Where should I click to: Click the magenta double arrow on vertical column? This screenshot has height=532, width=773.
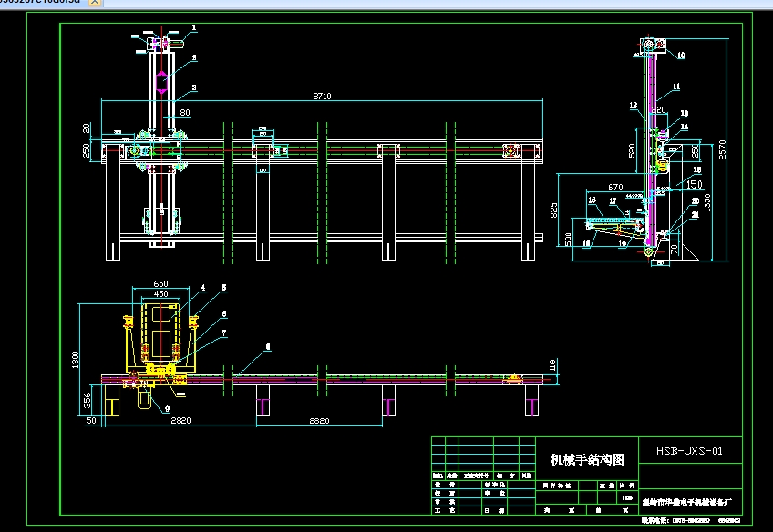tap(162, 82)
